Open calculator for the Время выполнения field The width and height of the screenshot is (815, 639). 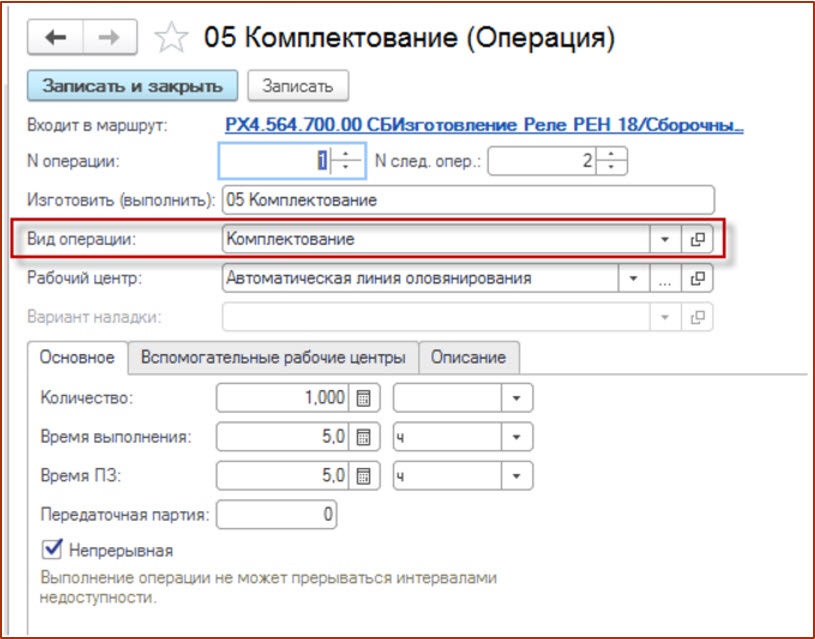363,437
